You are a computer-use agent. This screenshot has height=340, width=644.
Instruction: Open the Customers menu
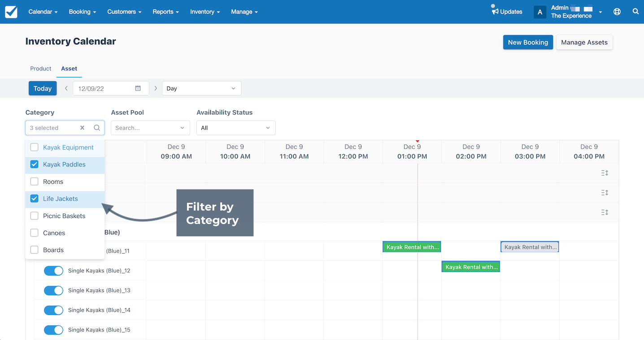pos(124,12)
